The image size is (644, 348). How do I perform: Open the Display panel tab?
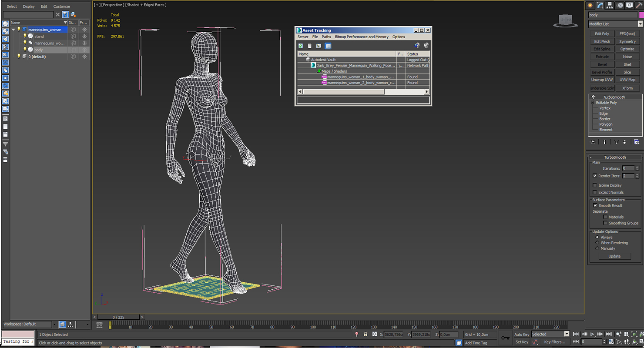click(630, 5)
